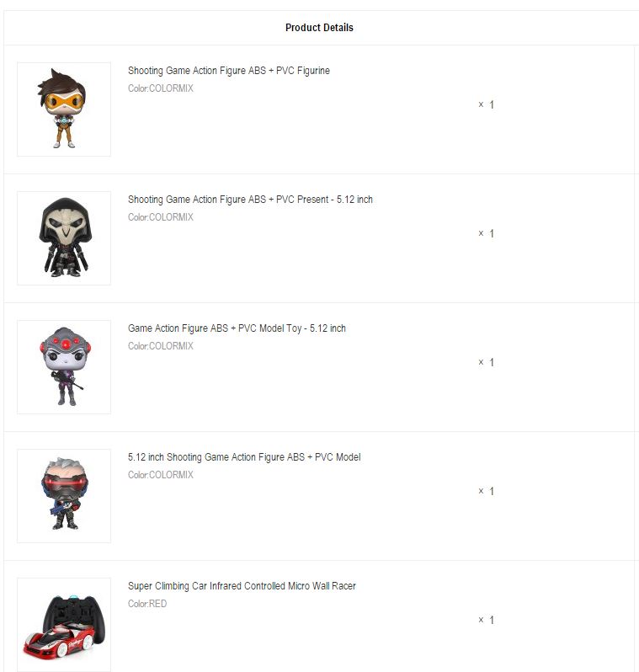Click Color:COLORMIX under the Figurine product
639x672 pixels.
click(x=161, y=88)
